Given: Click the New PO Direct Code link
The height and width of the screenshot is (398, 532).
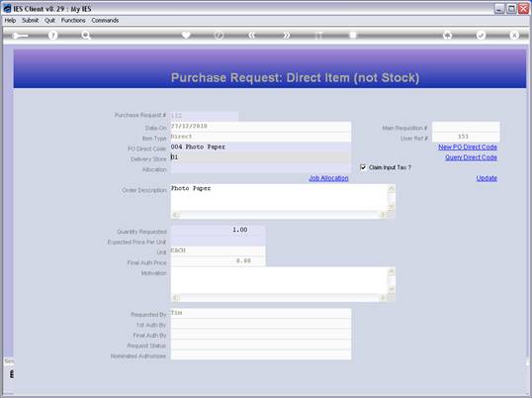Looking at the screenshot, I should click(468, 148).
